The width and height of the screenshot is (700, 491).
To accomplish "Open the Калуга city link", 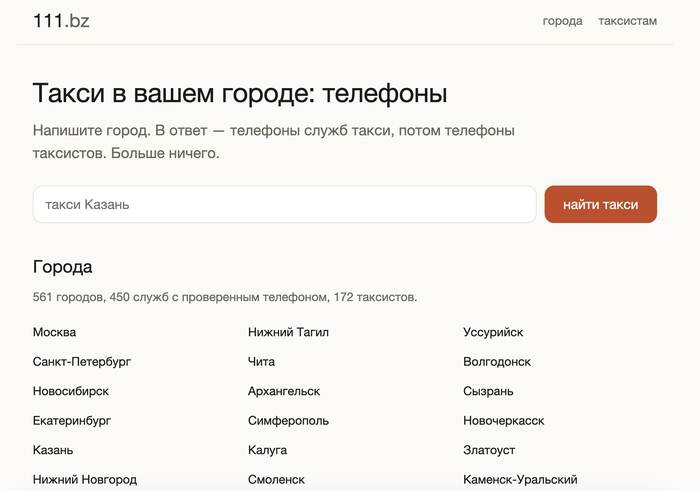I will pyautogui.click(x=267, y=450).
